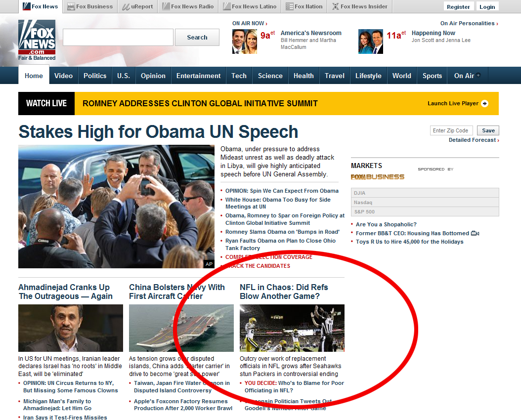Viewport: 521px width, 420px height.
Task: Click the S&P 500 market row
Action: click(425, 211)
